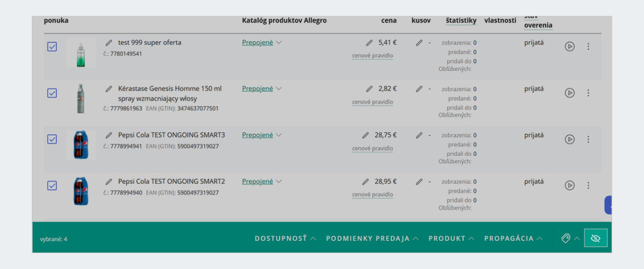
Task: Open cenové pravidlo link under 28,75 €
Action: click(x=372, y=148)
